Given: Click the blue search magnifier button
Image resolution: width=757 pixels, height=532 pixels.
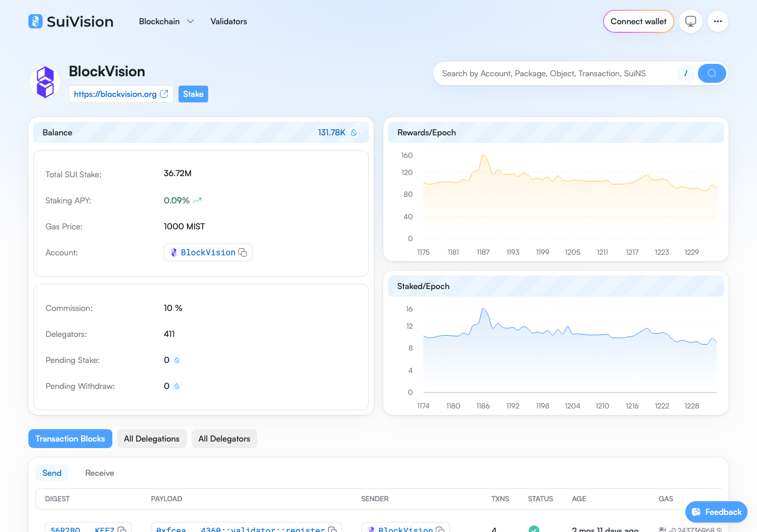Looking at the screenshot, I should (712, 73).
